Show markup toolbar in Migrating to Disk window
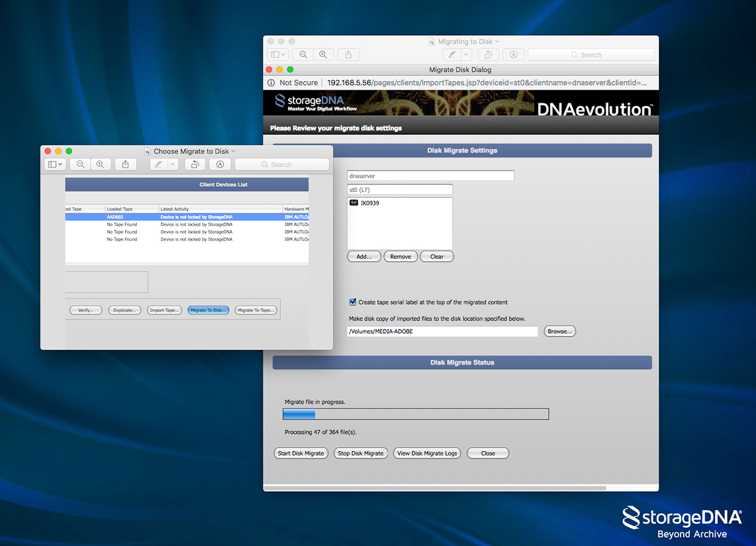The width and height of the screenshot is (756, 546). point(513,55)
